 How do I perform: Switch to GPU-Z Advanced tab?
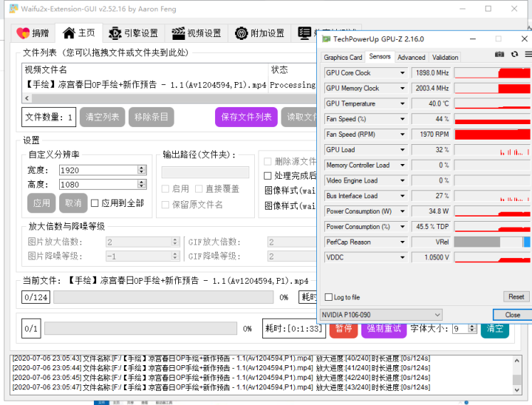coord(412,58)
